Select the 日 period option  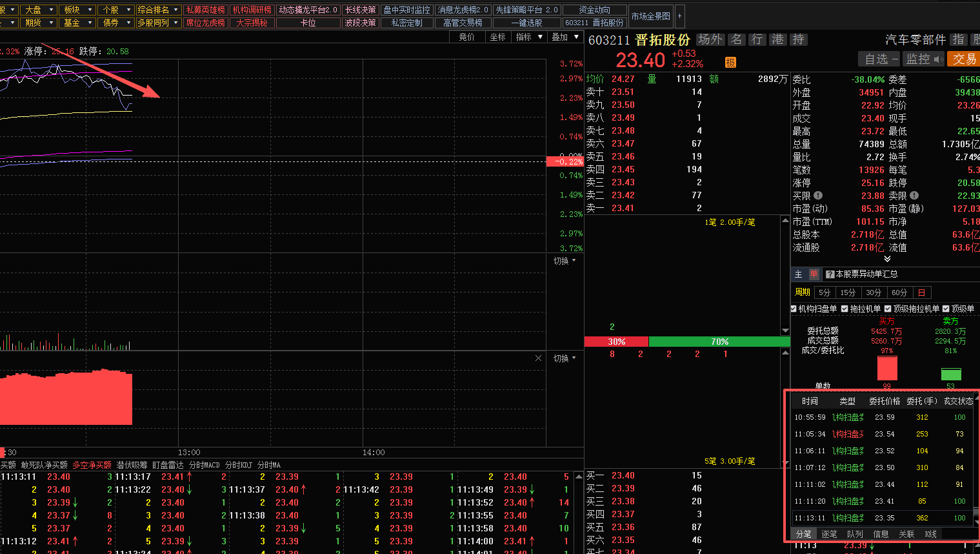coord(922,292)
